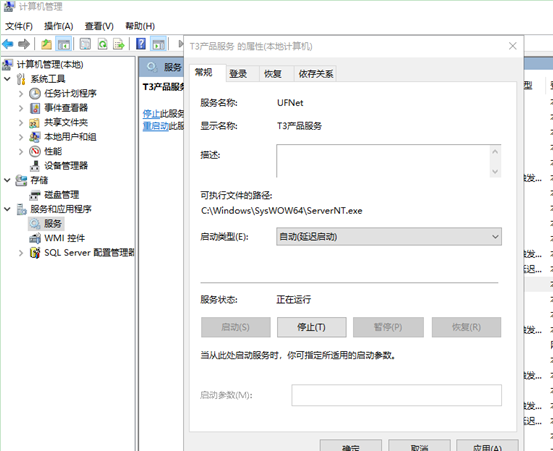Expand the 任务计划程序 node

(x=21, y=93)
